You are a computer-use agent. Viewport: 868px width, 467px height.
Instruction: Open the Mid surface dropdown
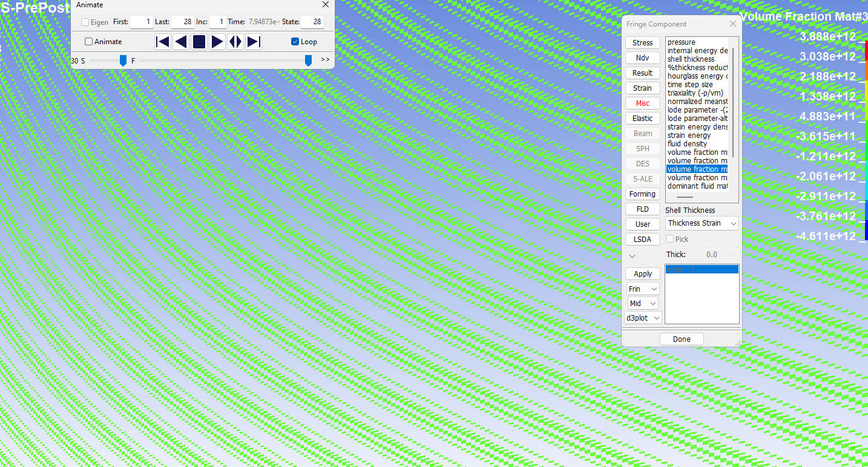(x=642, y=304)
